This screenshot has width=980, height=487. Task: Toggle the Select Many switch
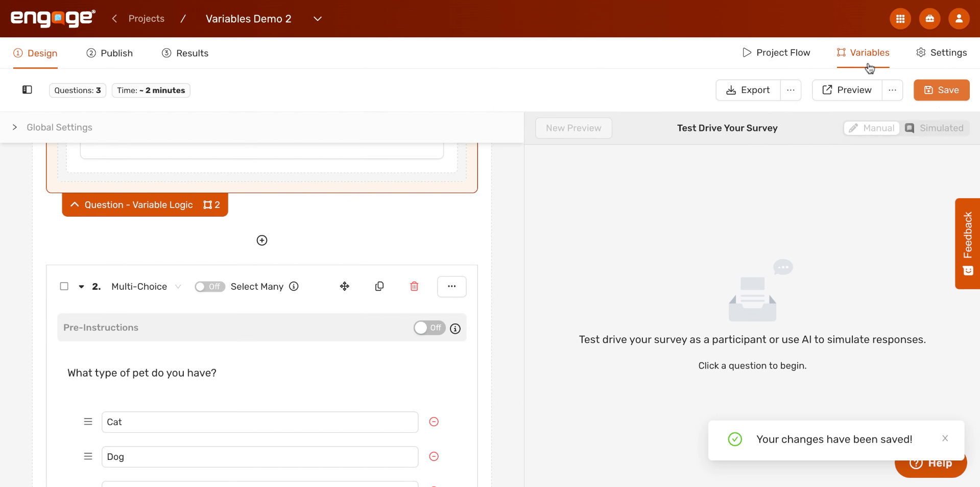point(209,287)
